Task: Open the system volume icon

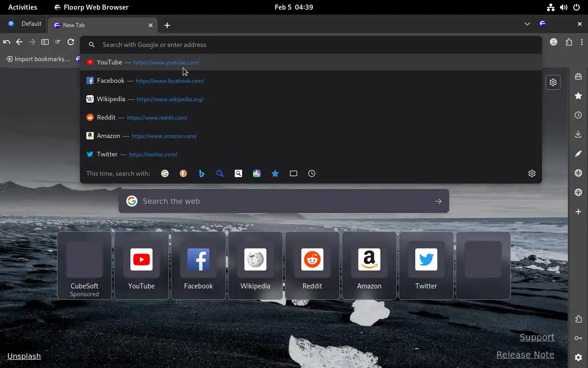Action: point(563,7)
